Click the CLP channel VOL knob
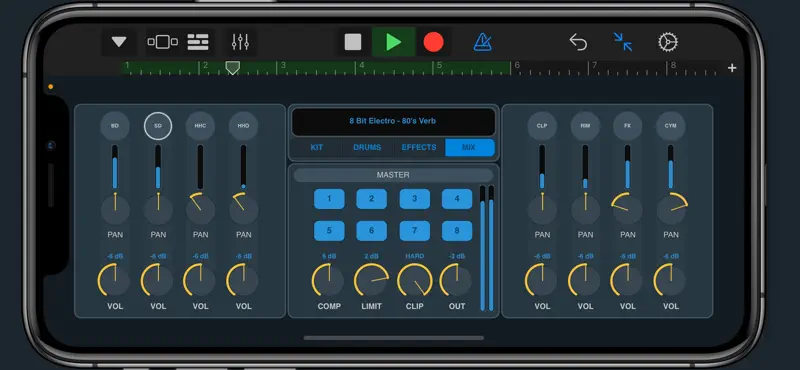This screenshot has width=800, height=370. pyautogui.click(x=542, y=280)
